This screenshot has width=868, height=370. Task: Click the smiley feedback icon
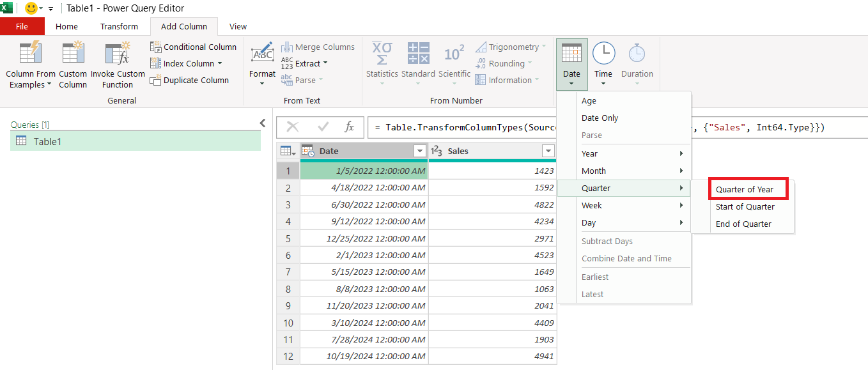[31, 8]
